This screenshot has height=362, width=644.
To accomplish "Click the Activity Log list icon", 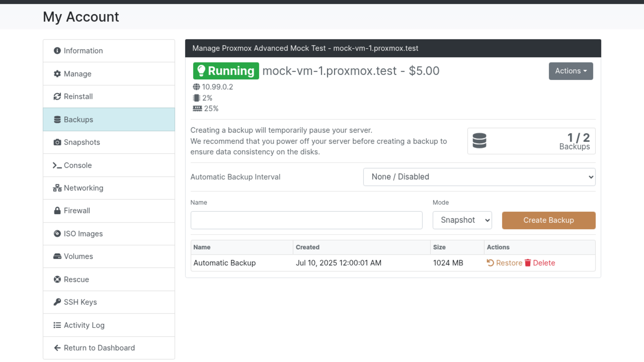I will click(57, 325).
